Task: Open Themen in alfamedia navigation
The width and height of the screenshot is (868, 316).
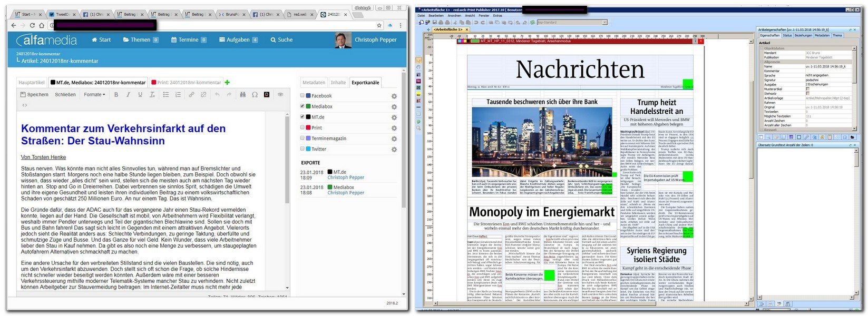Action: 141,39
